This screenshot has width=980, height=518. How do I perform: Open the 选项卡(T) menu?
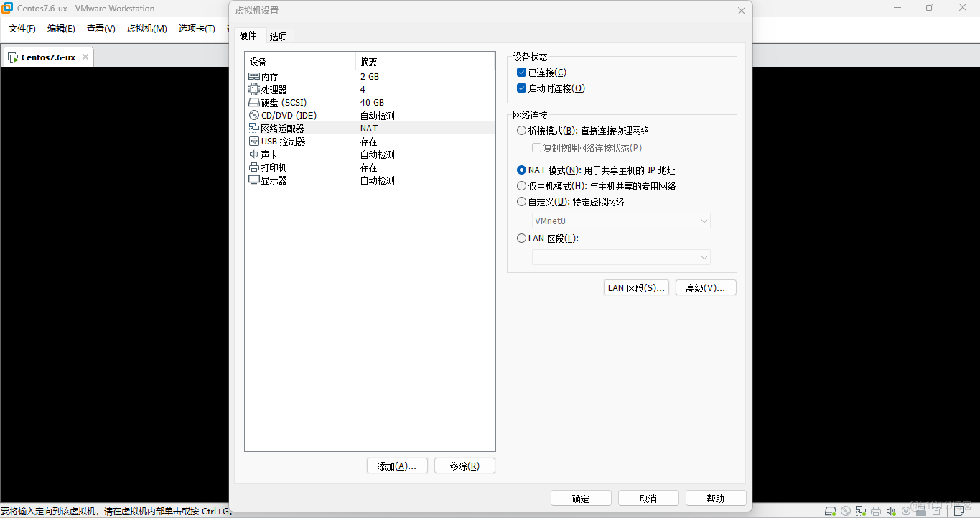[197, 29]
